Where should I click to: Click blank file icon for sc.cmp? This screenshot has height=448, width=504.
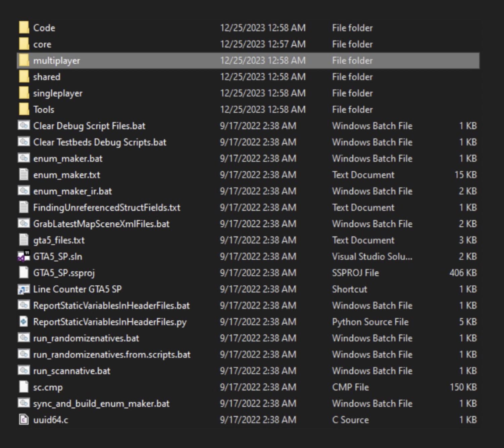tap(24, 387)
